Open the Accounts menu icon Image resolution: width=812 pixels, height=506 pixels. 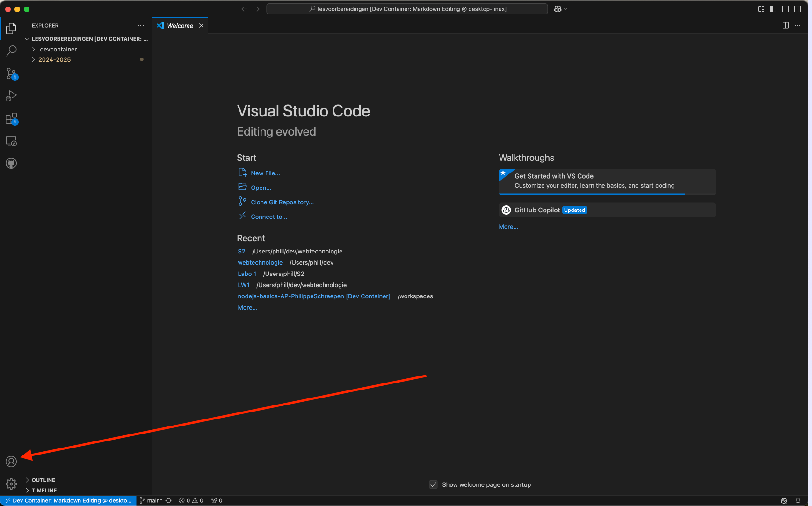11,462
